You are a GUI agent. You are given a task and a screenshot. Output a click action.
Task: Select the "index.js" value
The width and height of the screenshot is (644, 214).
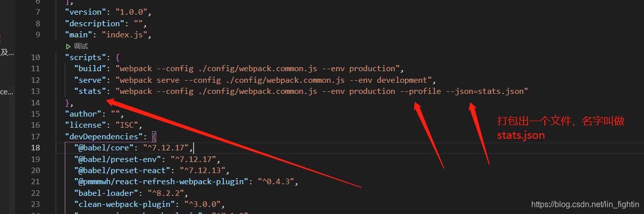click(x=124, y=35)
